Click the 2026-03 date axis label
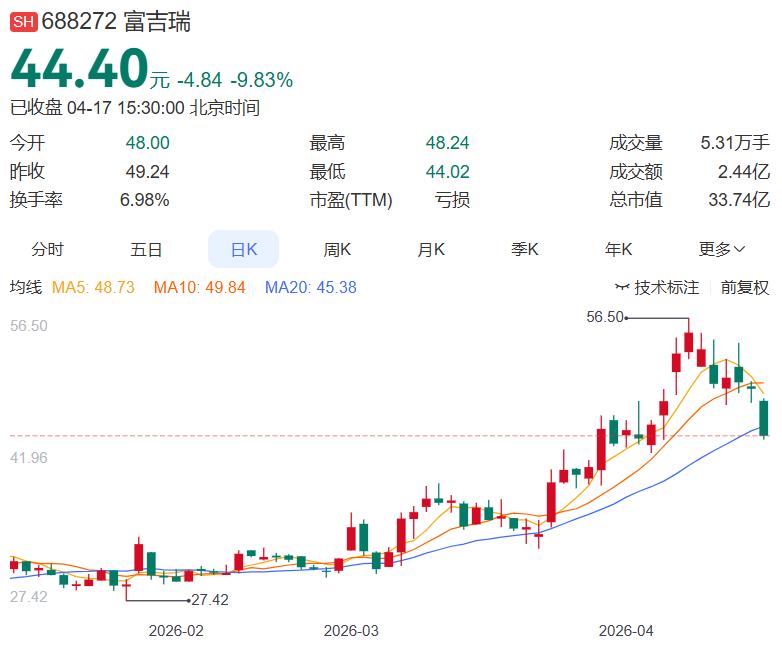 (x=351, y=631)
